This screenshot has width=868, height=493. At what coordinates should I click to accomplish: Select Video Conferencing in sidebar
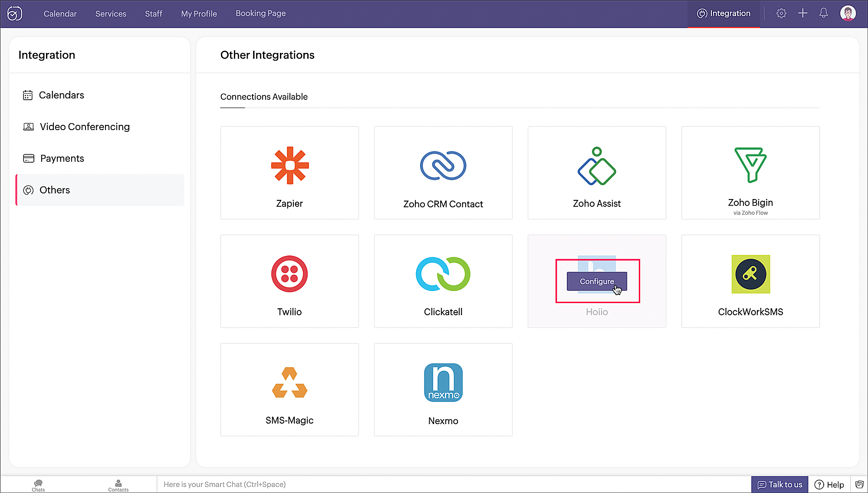click(100, 127)
